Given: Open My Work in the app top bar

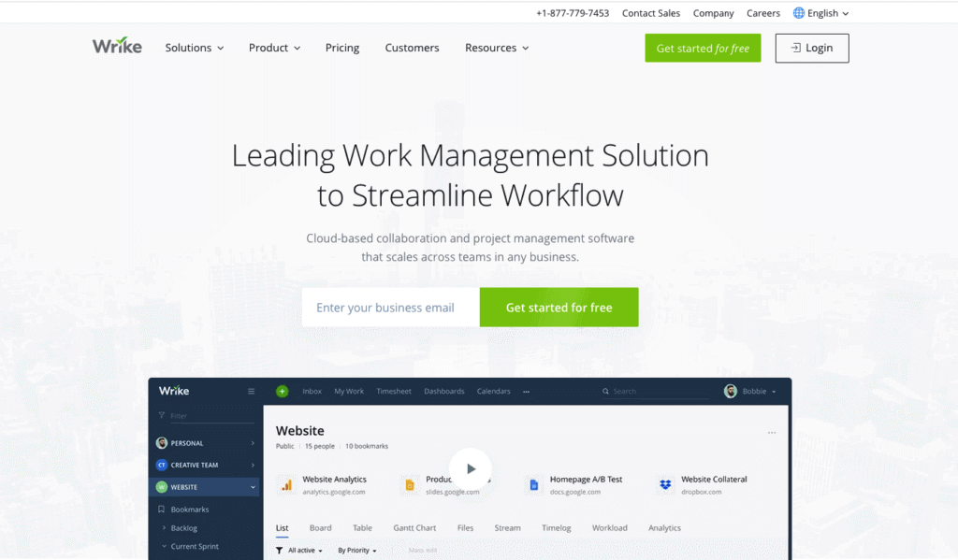Looking at the screenshot, I should pos(349,392).
